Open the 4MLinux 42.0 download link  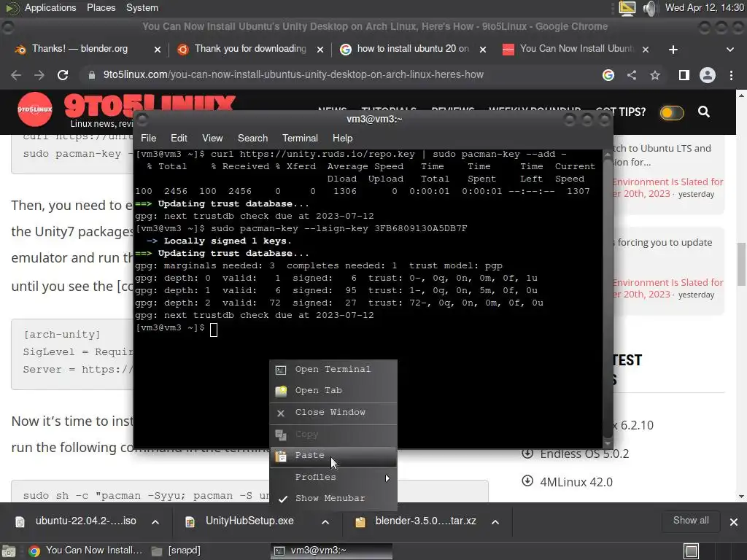click(x=576, y=483)
